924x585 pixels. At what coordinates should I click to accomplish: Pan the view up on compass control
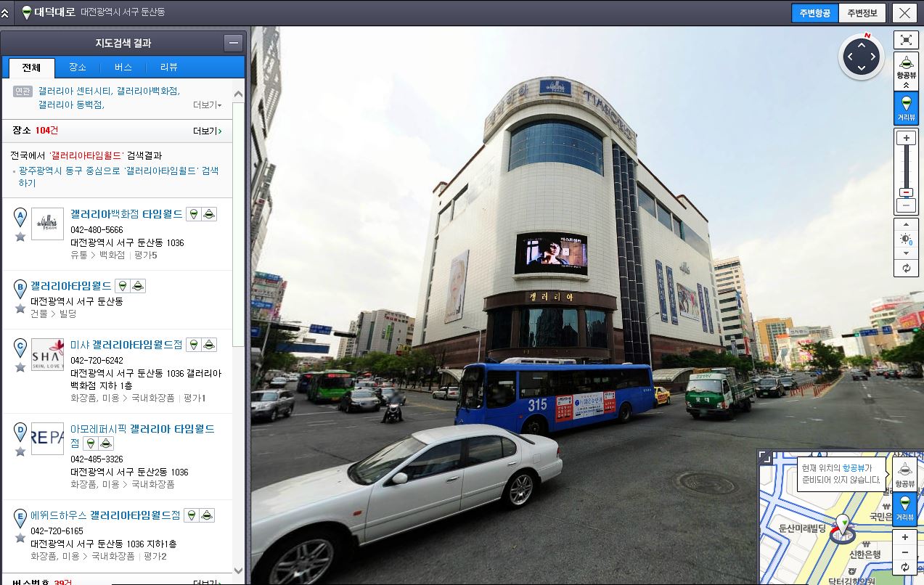tap(862, 44)
